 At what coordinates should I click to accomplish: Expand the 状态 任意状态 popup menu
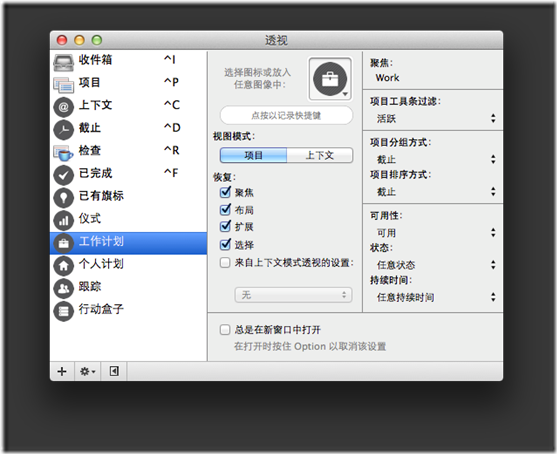(435, 265)
